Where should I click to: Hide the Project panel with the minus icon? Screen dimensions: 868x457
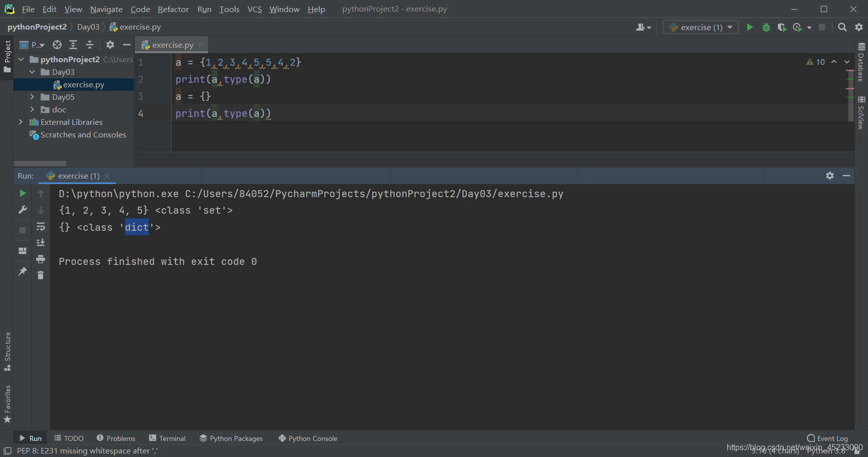[127, 45]
